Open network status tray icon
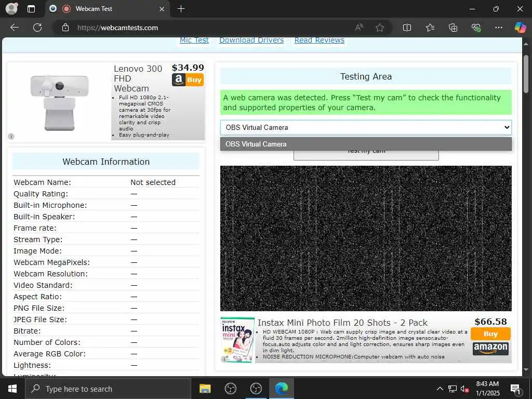 pos(453,389)
